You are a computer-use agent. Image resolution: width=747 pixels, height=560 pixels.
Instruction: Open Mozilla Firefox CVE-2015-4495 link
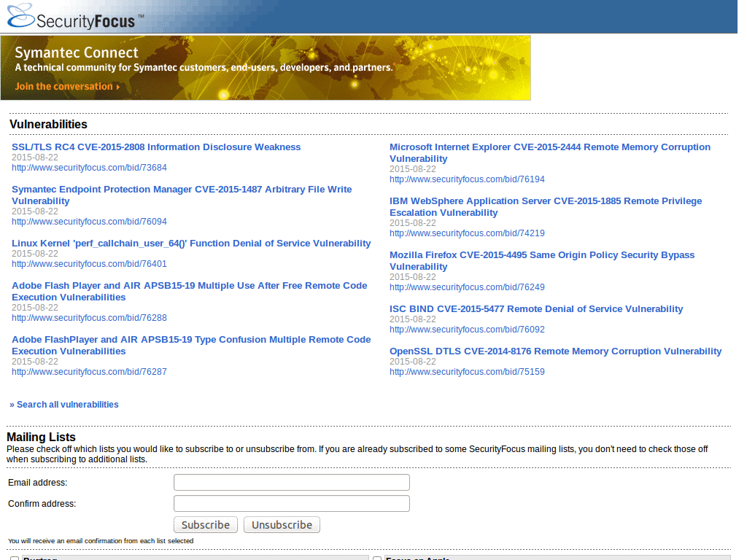542,260
